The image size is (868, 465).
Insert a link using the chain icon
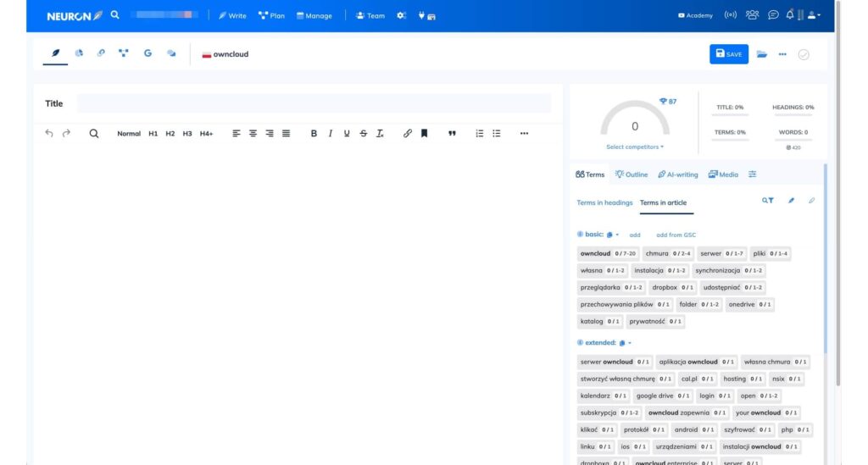point(407,133)
